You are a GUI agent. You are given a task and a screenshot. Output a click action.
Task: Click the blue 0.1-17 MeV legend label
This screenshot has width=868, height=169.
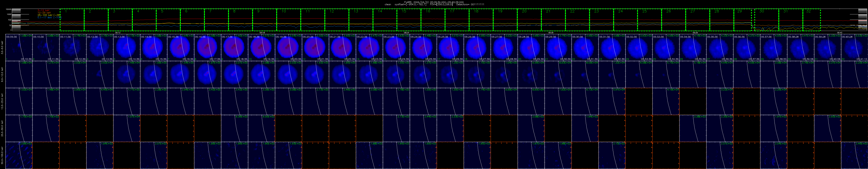click(50, 18)
